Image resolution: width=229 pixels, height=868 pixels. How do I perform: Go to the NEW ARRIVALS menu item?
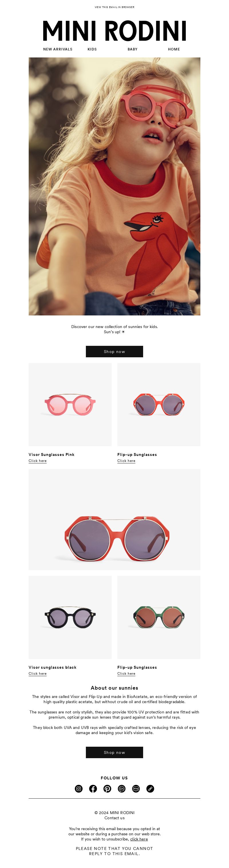(58, 49)
